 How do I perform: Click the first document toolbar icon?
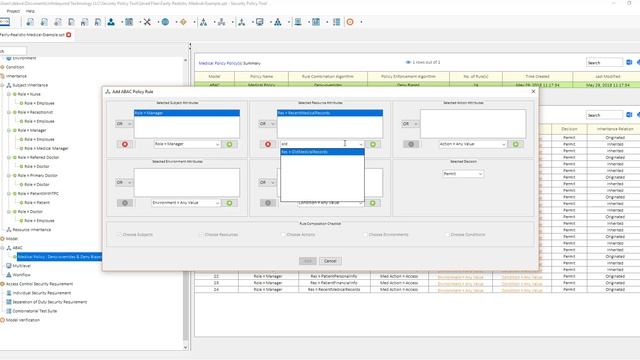[30, 22]
